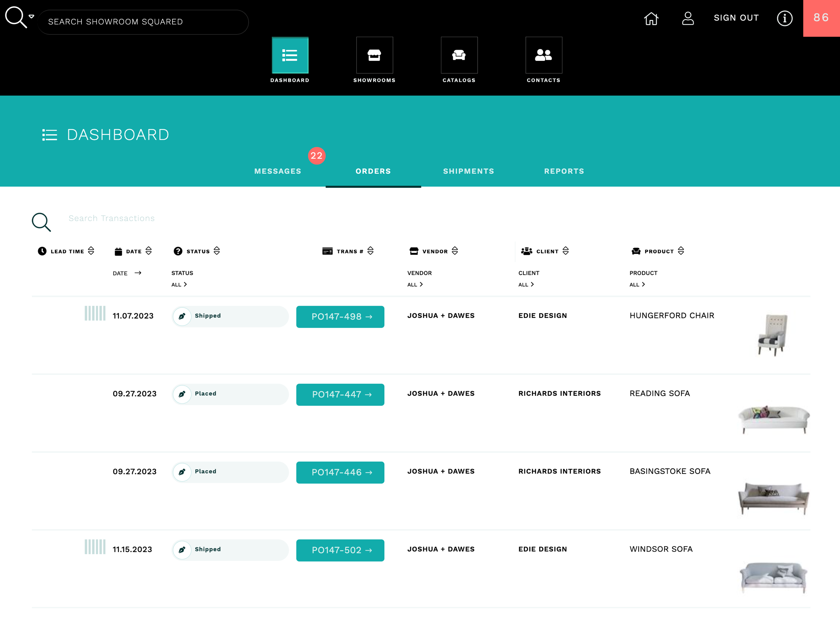This screenshot has height=617, width=840.
Task: Toggle sort arrows for Trans # column
Action: [370, 251]
